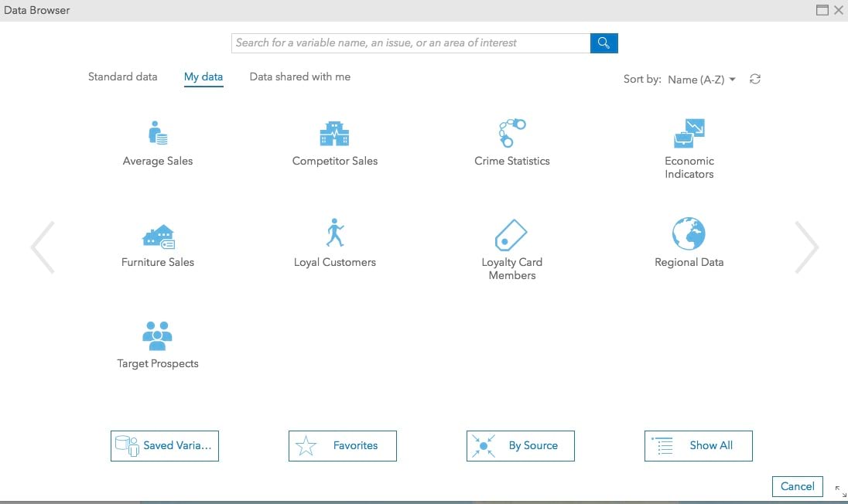Open the Competitor Sales category icon
Screen dimensions: 848x504
coord(334,134)
